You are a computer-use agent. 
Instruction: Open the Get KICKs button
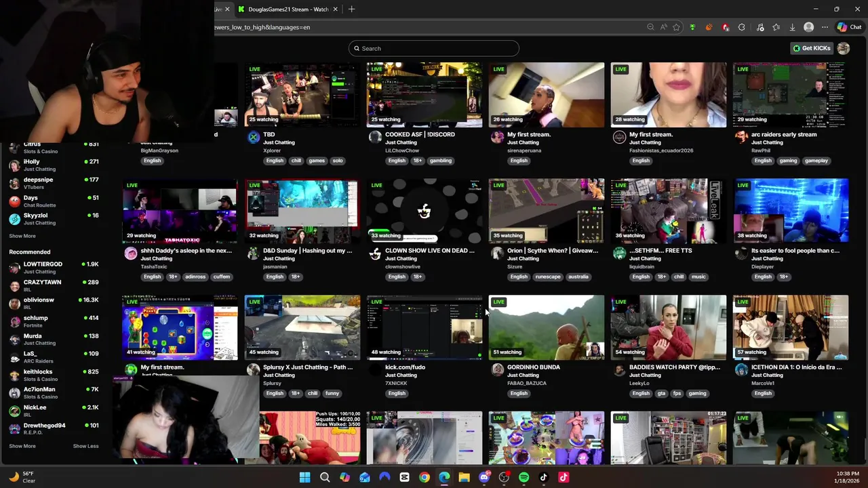tap(812, 48)
